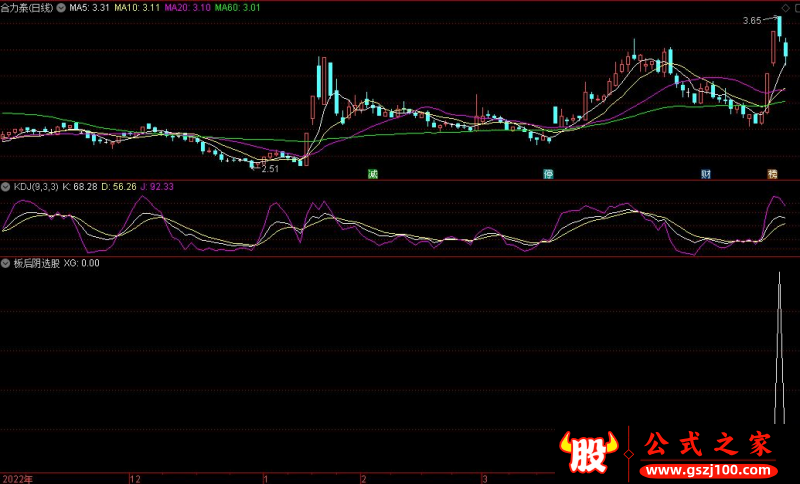Screen dimensions: 800x484
Task: Click the green 减 event marker icon
Action: click(x=373, y=173)
